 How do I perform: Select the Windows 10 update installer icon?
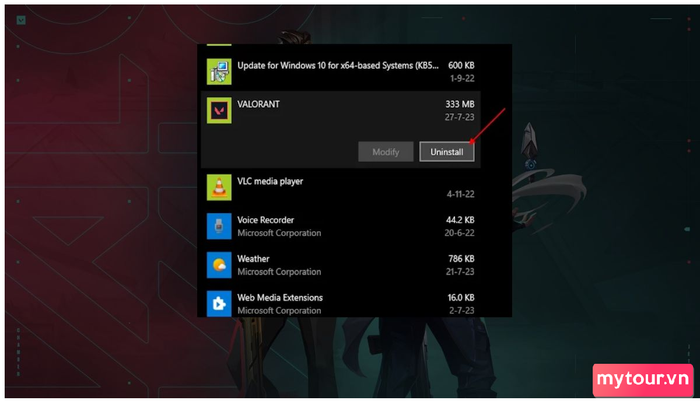coord(219,71)
